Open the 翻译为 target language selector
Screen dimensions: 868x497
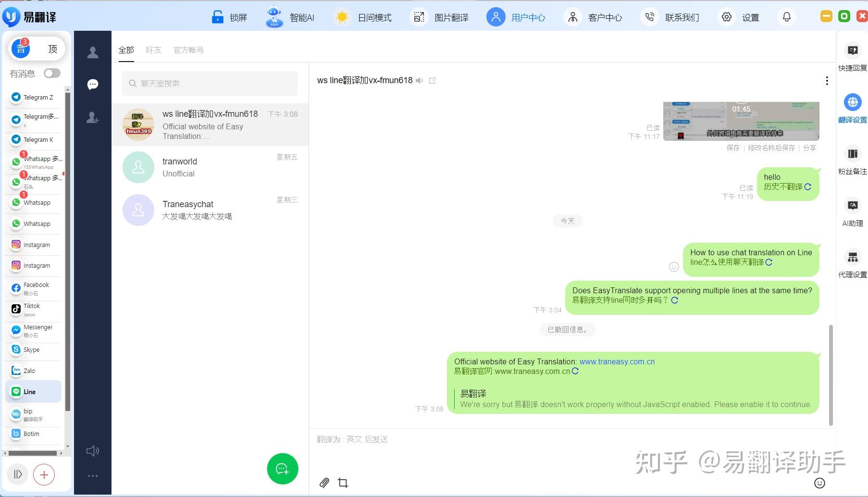click(x=353, y=439)
